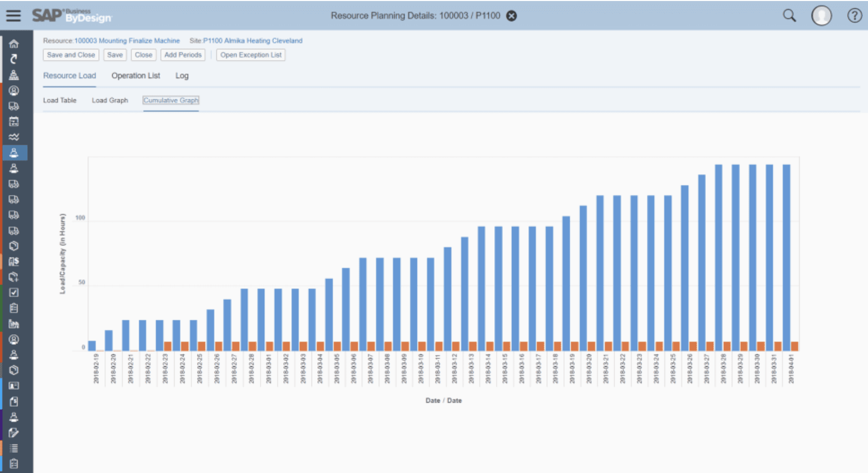Open the Exception List
Screen dimensions: 868x473
[x=250, y=55]
